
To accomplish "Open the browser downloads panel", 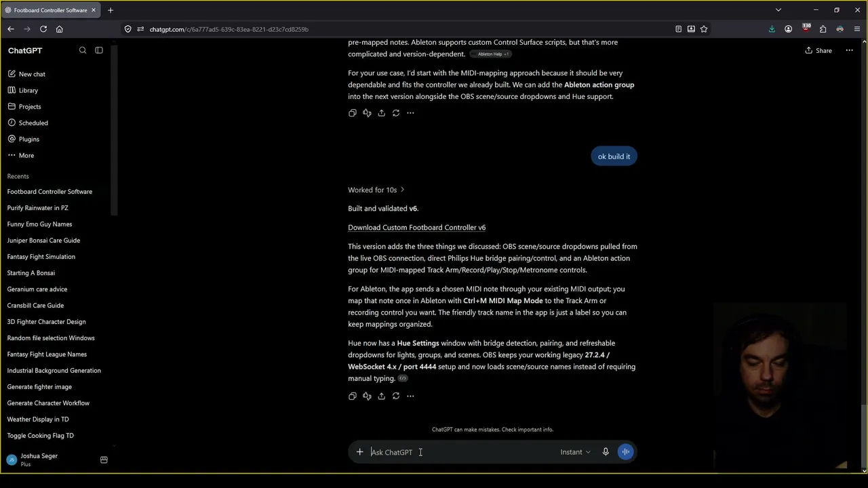I will click(x=772, y=29).
